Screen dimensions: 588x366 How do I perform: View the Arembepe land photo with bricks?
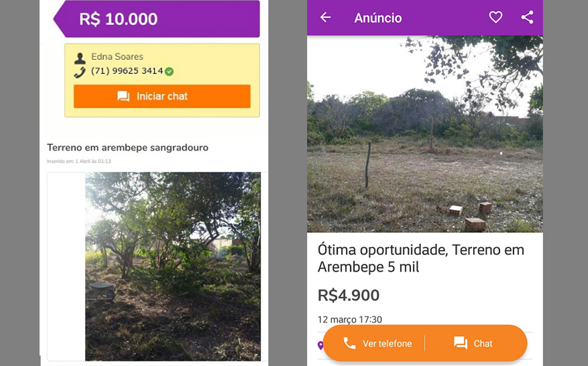(424, 134)
